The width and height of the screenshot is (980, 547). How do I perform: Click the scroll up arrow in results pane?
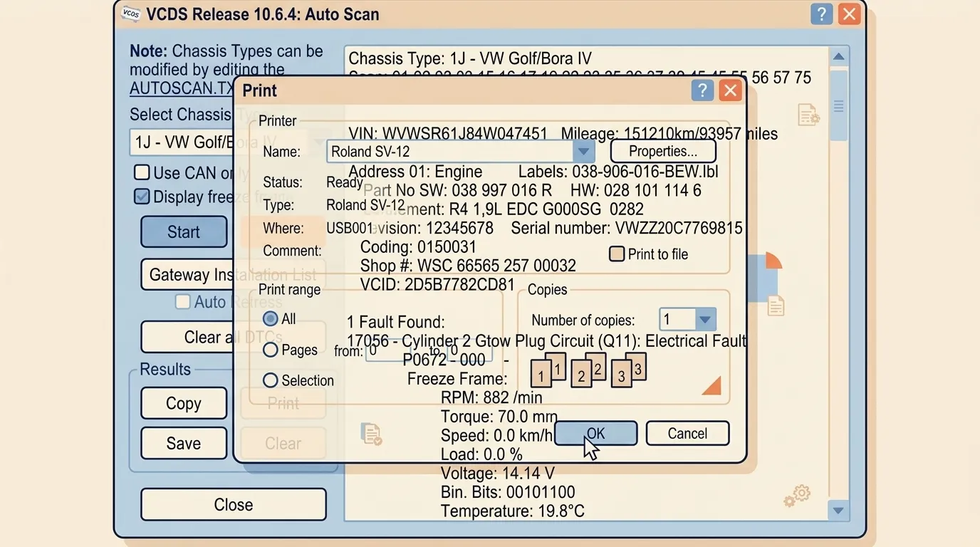[x=838, y=56]
